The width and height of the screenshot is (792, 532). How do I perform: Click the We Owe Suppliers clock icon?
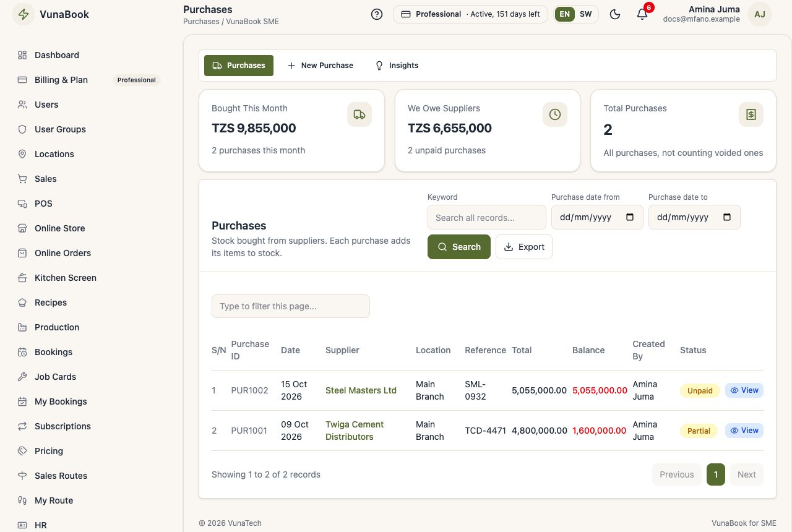tap(555, 114)
